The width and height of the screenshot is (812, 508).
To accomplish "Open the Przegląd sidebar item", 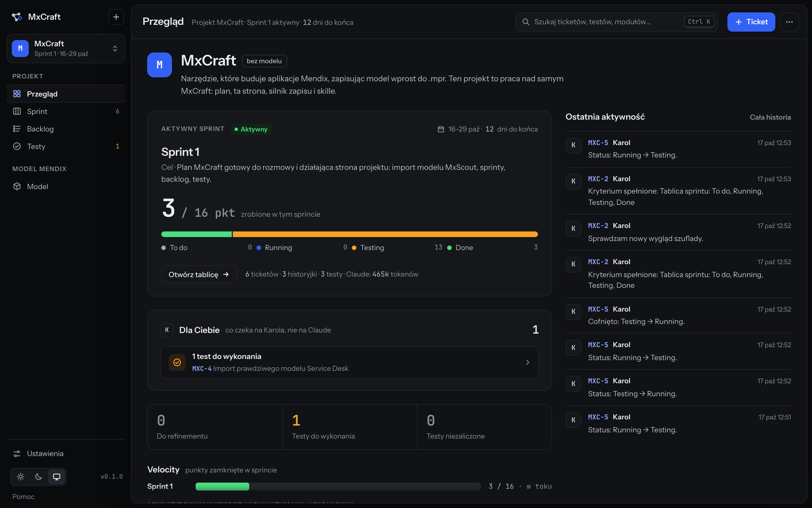I will click(x=66, y=94).
